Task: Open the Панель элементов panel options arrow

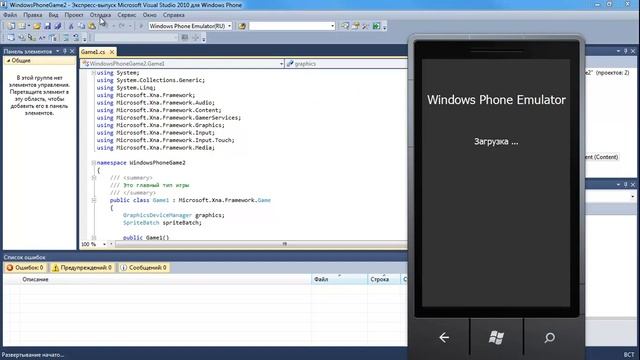Action: [x=58, y=51]
